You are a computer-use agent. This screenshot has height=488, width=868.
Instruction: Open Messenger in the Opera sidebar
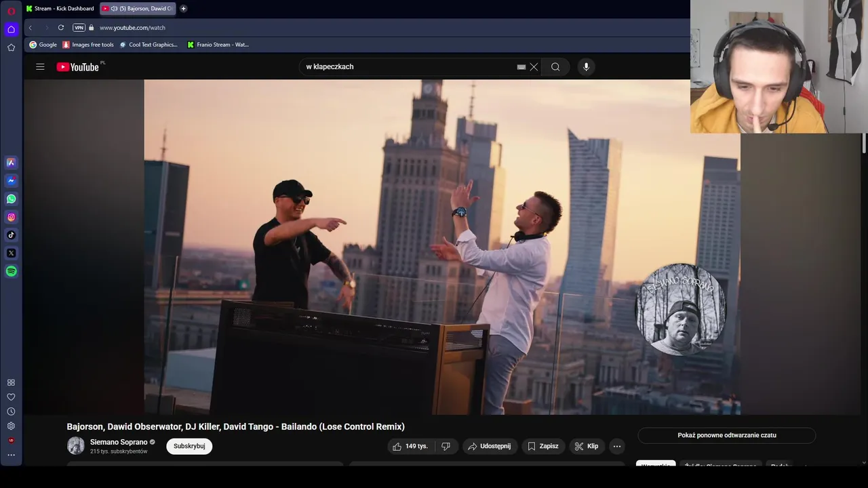11,181
